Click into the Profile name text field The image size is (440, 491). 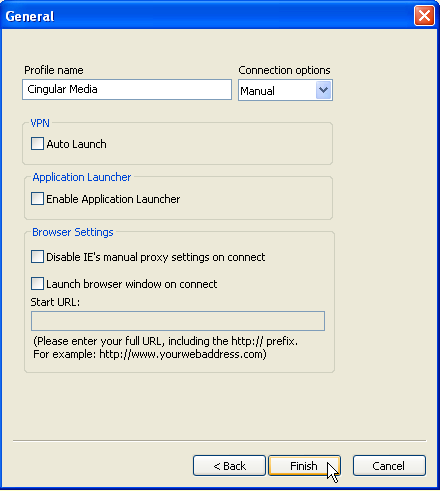pos(127,89)
